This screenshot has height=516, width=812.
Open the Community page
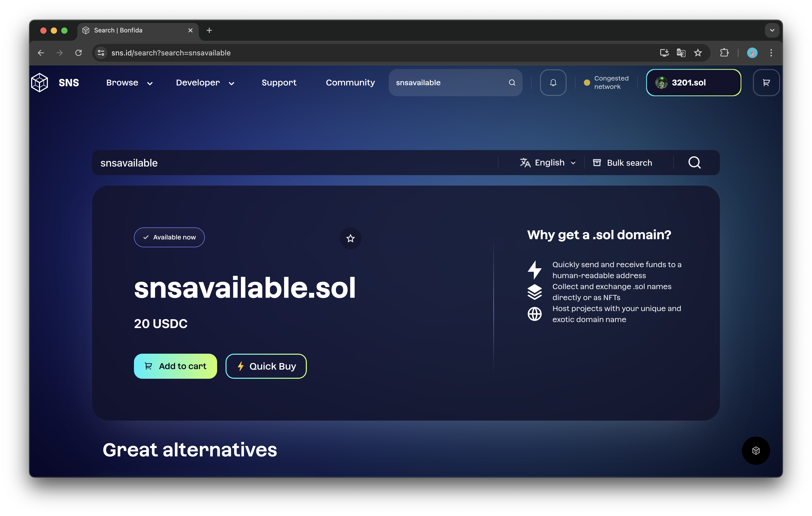point(350,83)
